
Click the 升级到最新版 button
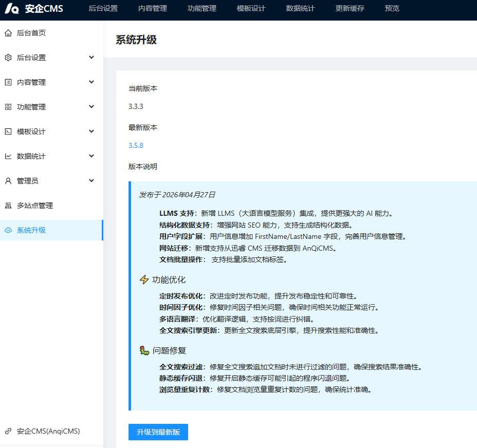coord(158,432)
